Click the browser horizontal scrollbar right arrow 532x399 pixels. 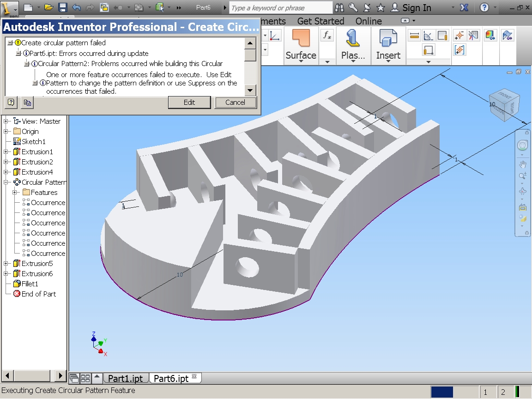(x=60, y=375)
